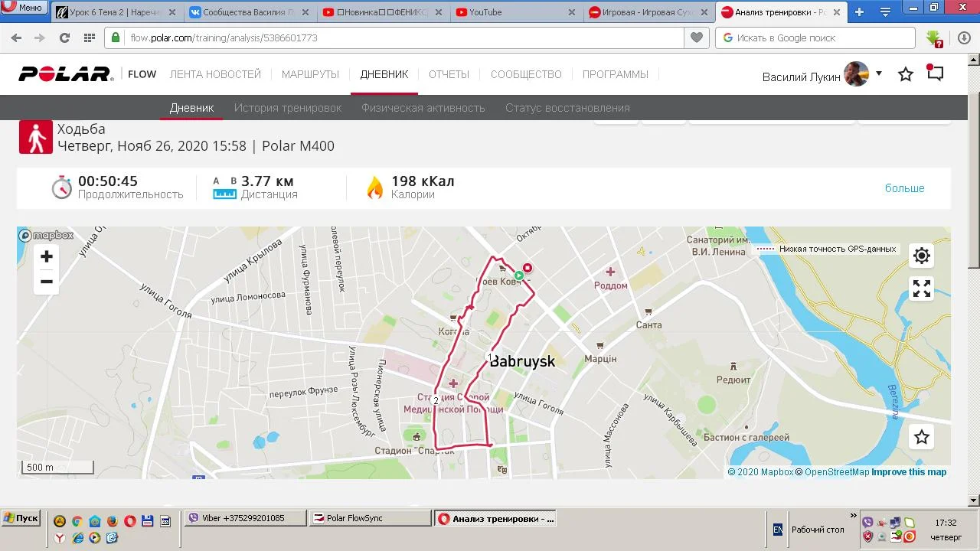Click the Polar logo

[x=66, y=74]
